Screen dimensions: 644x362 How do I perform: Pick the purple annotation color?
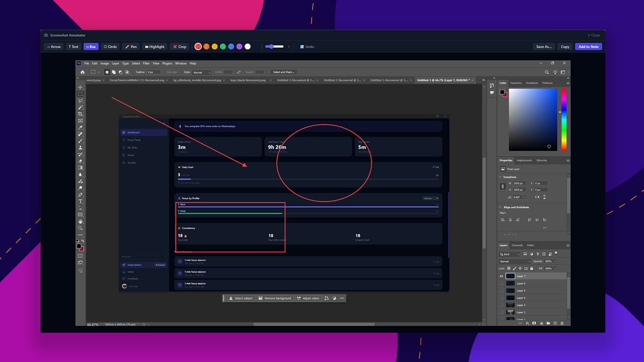pyautogui.click(x=239, y=47)
